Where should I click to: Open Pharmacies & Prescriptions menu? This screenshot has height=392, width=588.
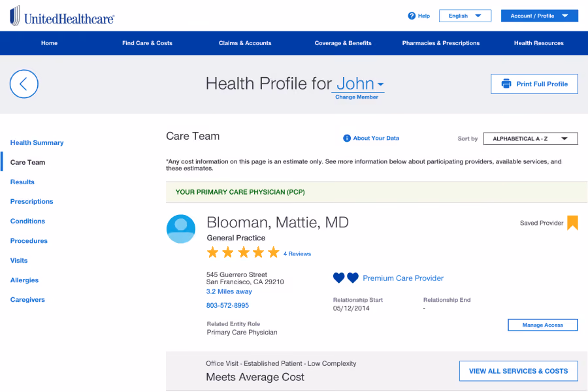point(440,43)
